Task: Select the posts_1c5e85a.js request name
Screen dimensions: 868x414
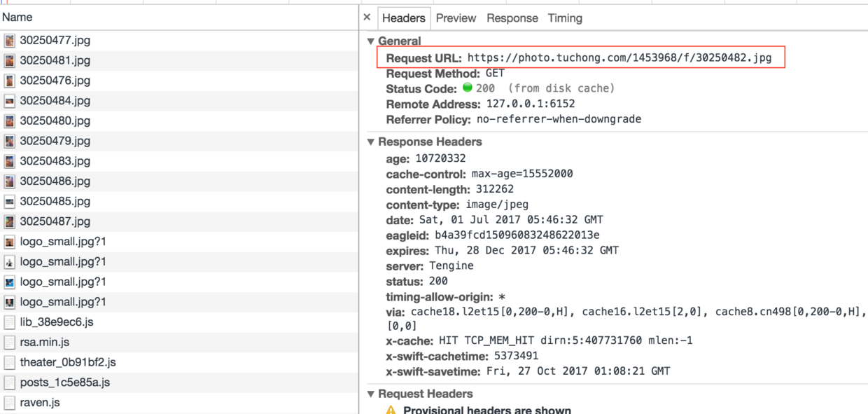Action: [x=65, y=382]
